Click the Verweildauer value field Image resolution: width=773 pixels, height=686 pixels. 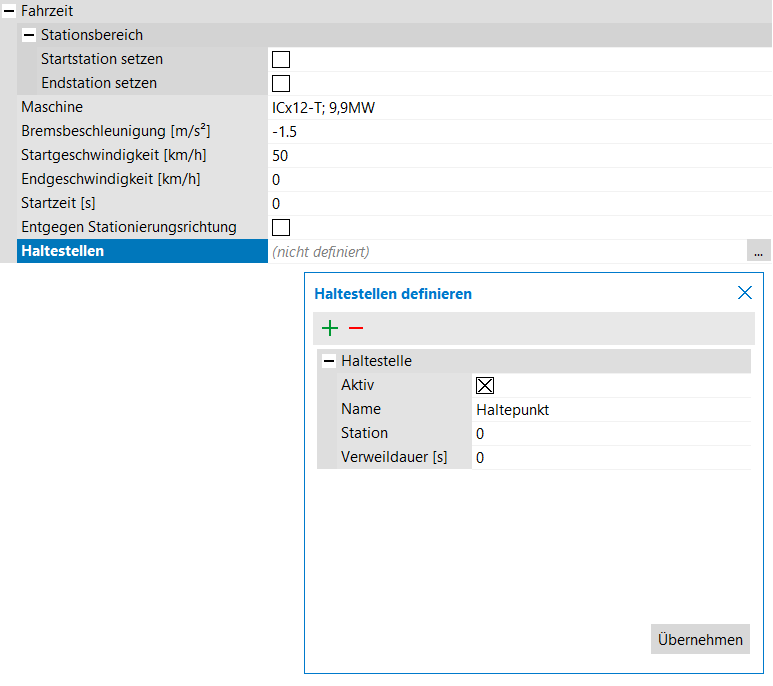[610, 457]
